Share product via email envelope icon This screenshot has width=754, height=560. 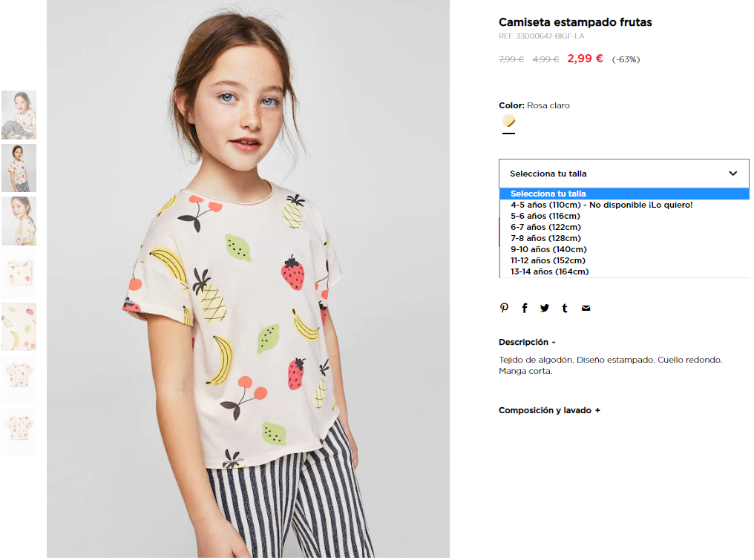click(x=586, y=308)
